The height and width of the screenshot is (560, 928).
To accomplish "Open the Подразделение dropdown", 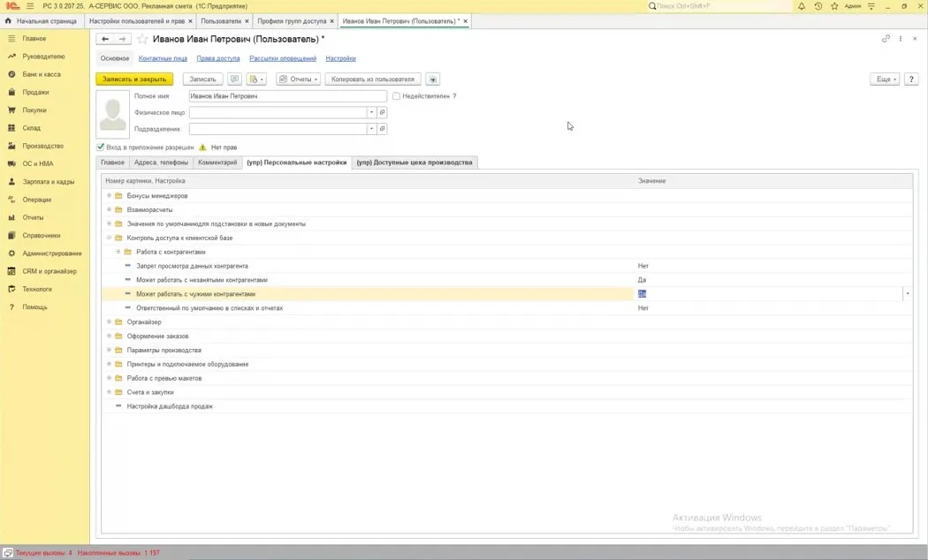I will click(x=372, y=129).
